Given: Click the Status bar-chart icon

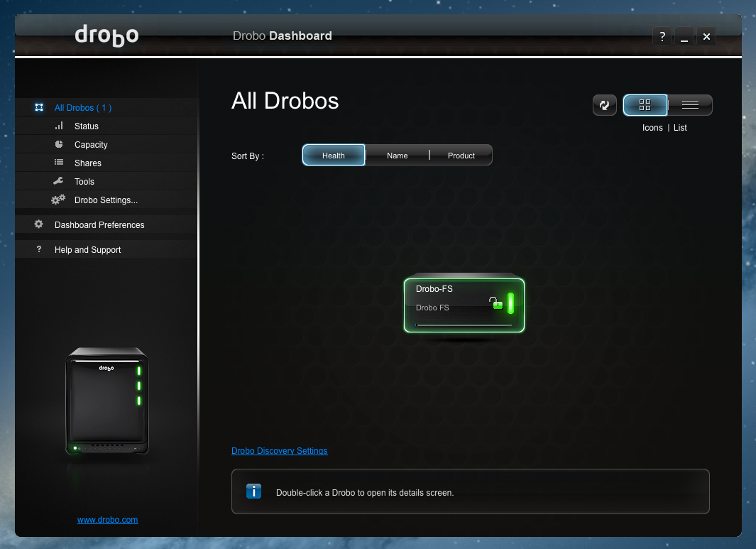Looking at the screenshot, I should click(59, 126).
